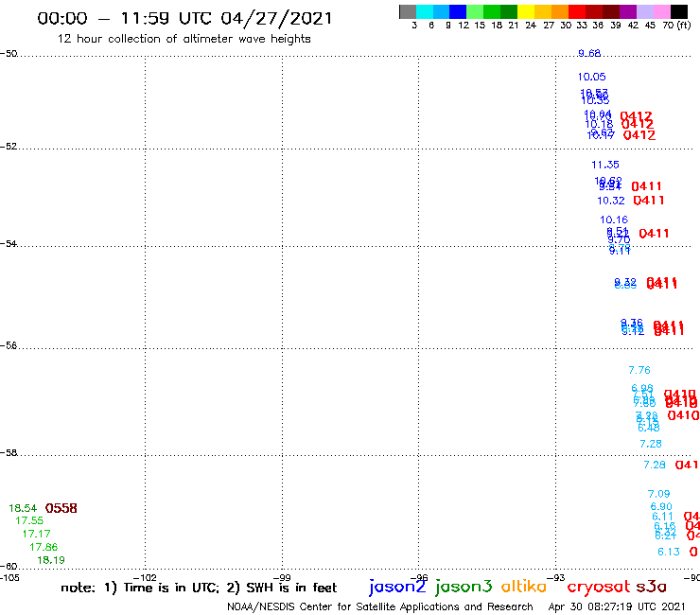
Task: Select the 'altika' satellite legend label
Action: (523, 586)
